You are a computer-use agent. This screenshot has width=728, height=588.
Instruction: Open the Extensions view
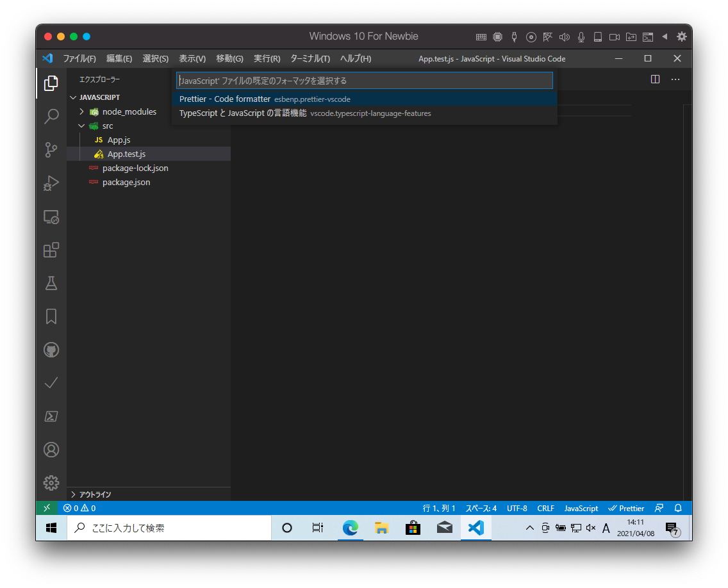click(x=51, y=250)
